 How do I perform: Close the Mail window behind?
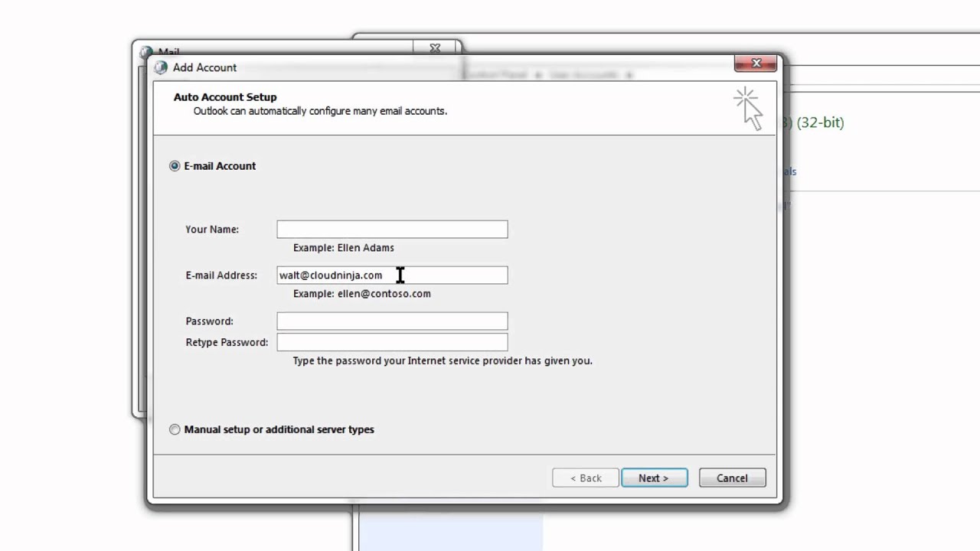pyautogui.click(x=435, y=48)
